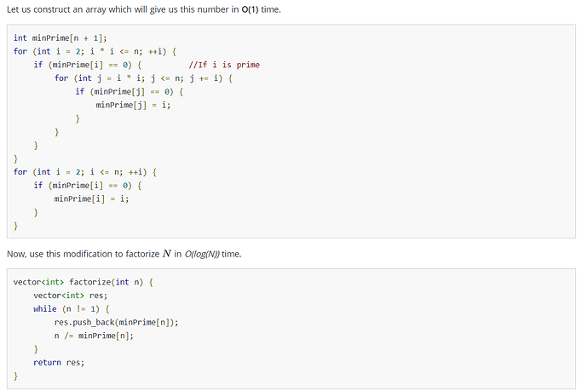Click the 'n /= minPrime[n];' line
The width and height of the screenshot is (588, 391).
click(94, 336)
